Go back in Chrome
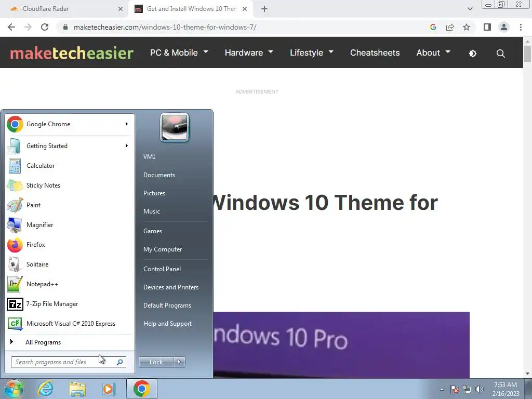 11,27
